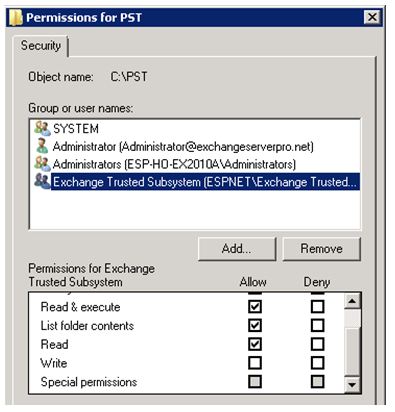Click the permissions list scroll-up arrow
The width and height of the screenshot is (395, 412).
click(x=352, y=302)
